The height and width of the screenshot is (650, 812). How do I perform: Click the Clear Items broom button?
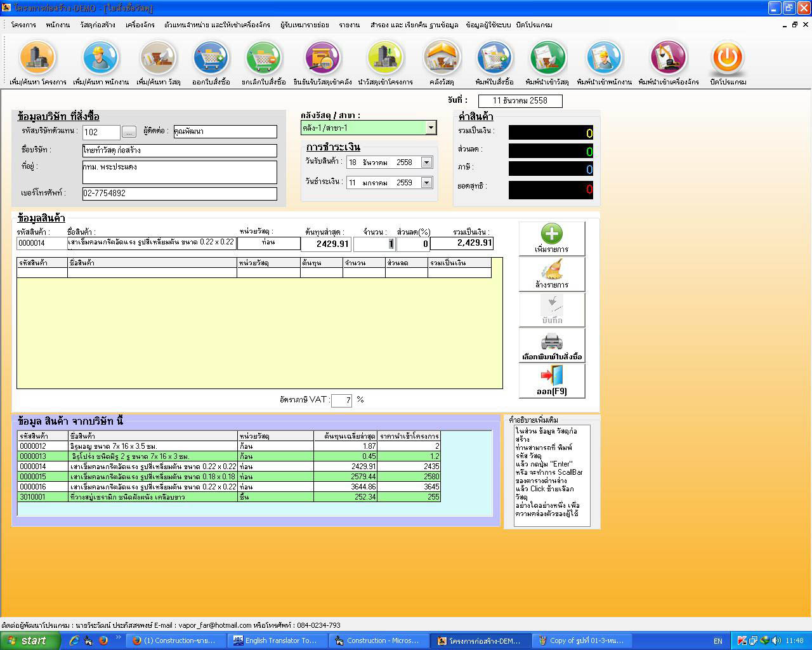coord(551,274)
